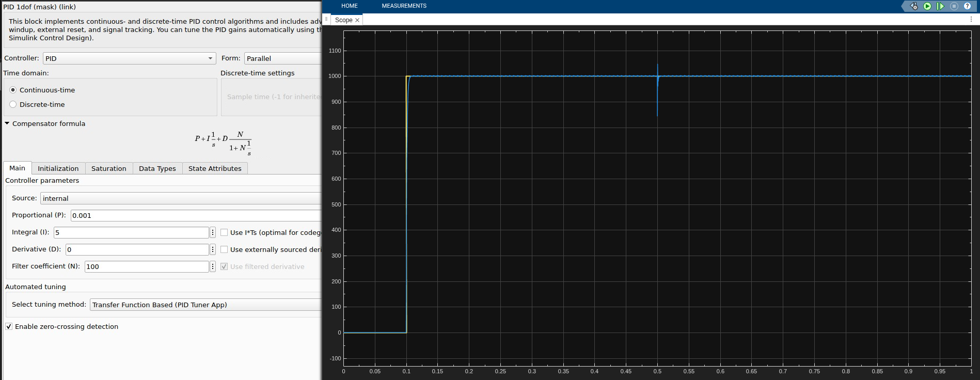Stop the simulation from the Scope toolbar
This screenshot has width=980, height=380.
tap(954, 6)
